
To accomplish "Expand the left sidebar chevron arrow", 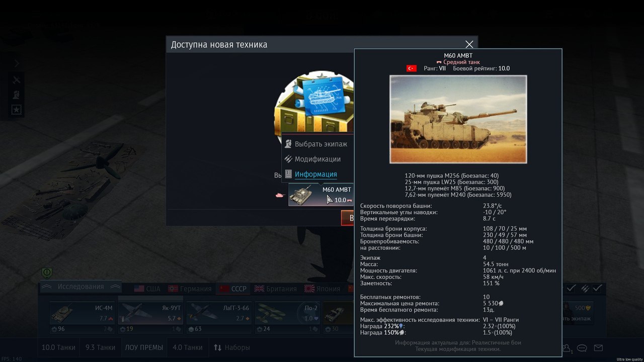I will pos(17,63).
